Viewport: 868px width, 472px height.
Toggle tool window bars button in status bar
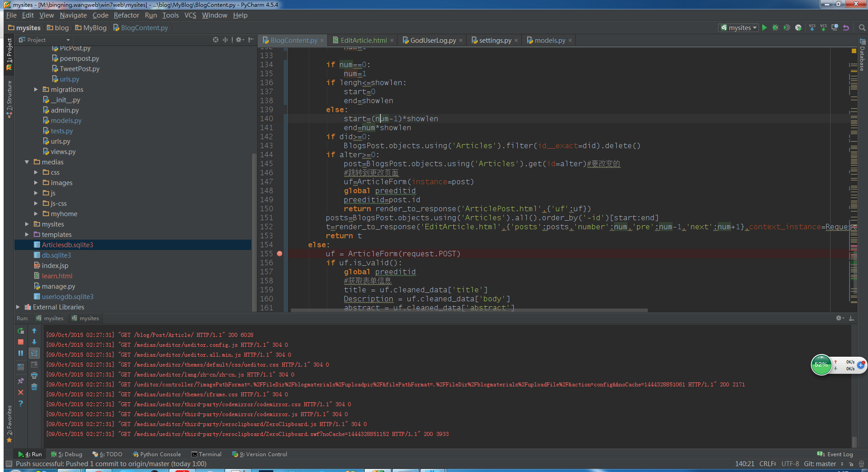[x=9, y=464]
